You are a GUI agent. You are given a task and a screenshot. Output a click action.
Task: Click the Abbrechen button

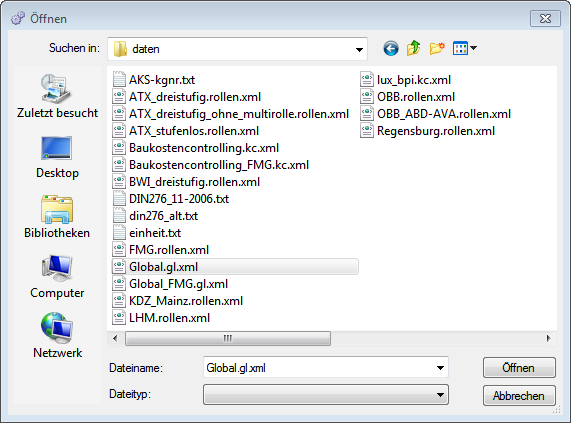[519, 395]
